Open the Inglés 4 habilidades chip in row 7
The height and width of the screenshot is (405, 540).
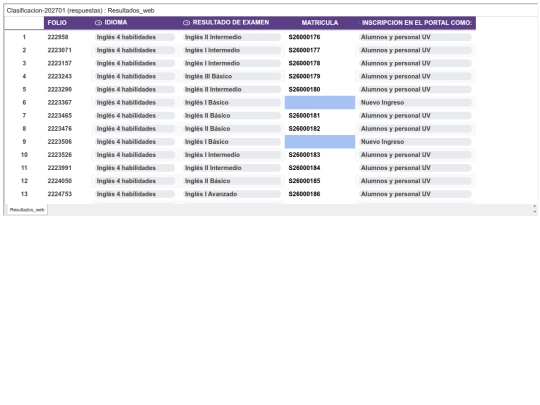click(x=134, y=116)
